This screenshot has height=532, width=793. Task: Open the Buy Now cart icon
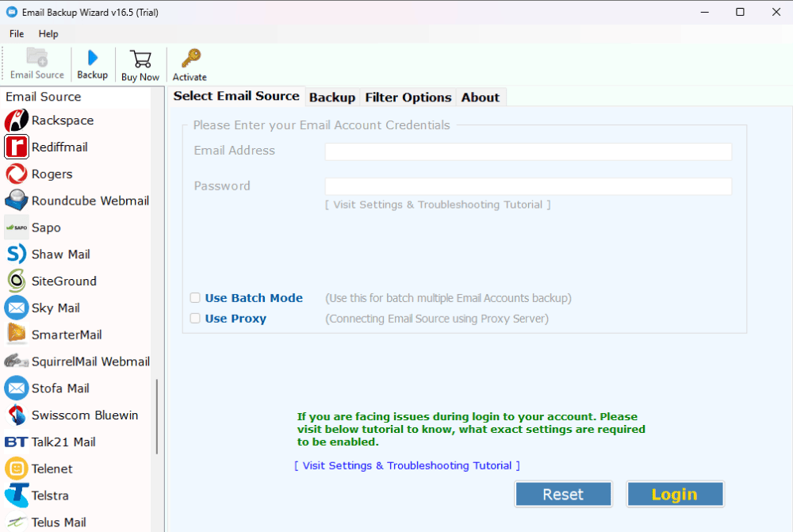point(140,63)
